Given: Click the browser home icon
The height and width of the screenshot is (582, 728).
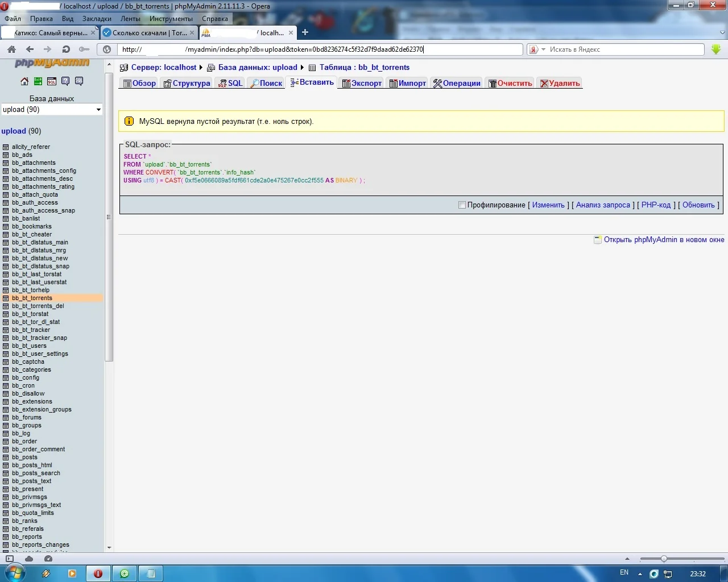Looking at the screenshot, I should [11, 49].
